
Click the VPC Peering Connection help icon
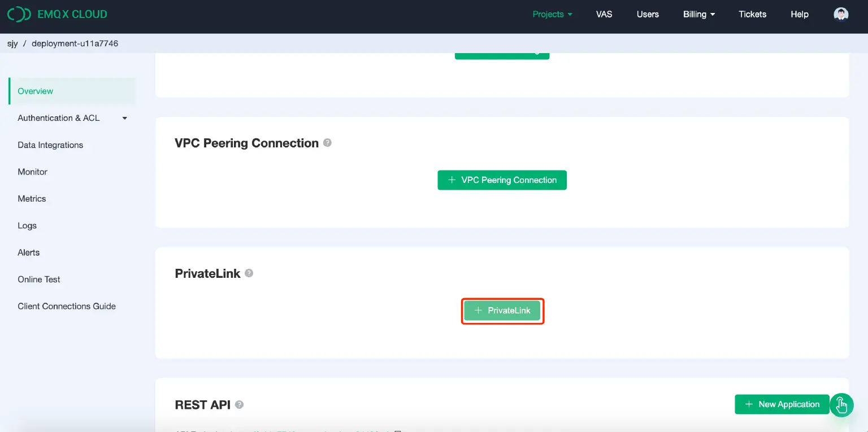(x=327, y=143)
